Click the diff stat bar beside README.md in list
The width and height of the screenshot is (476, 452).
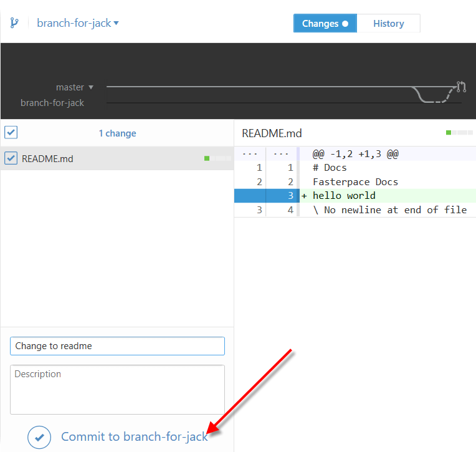(217, 158)
